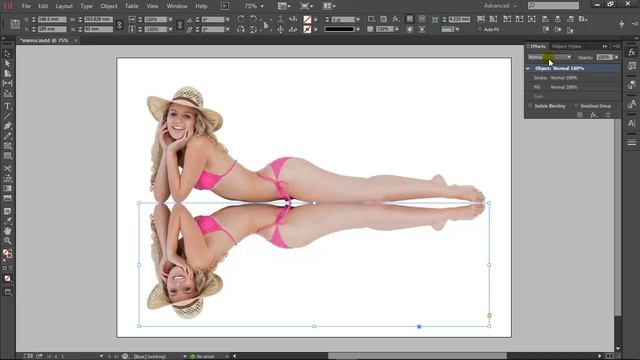The height and width of the screenshot is (360, 640).
Task: Open the Window menu
Action: [177, 6]
